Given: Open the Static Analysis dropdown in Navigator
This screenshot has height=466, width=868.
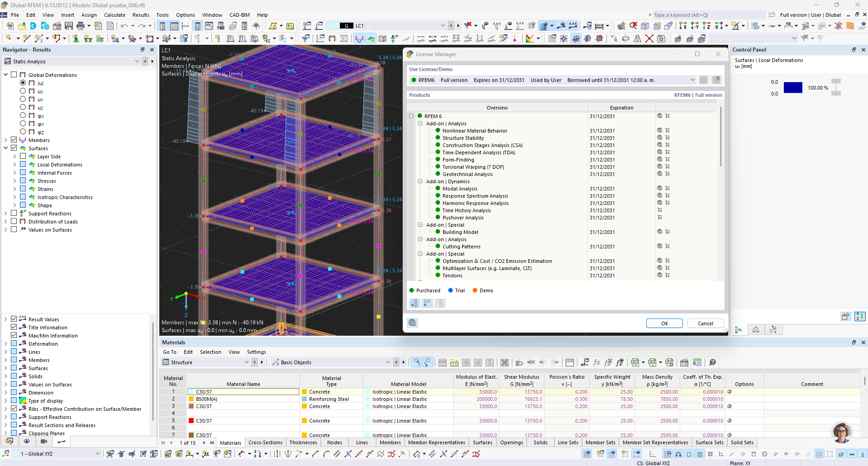Looking at the screenshot, I should (137, 61).
